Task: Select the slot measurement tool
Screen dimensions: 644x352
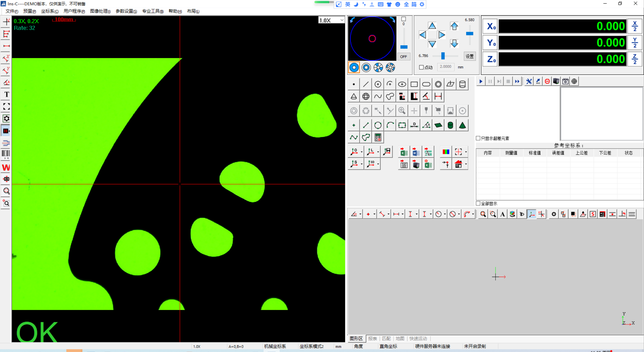Action: [x=426, y=84]
